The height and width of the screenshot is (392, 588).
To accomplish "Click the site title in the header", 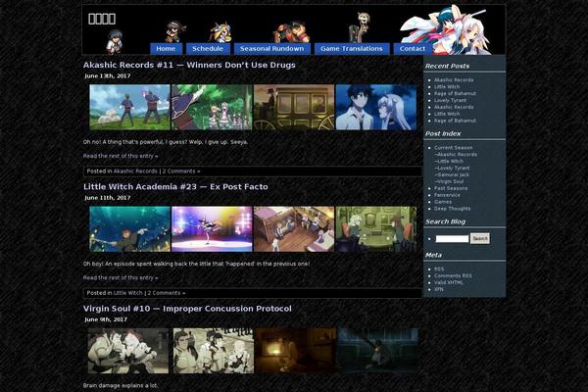I will point(102,19).
